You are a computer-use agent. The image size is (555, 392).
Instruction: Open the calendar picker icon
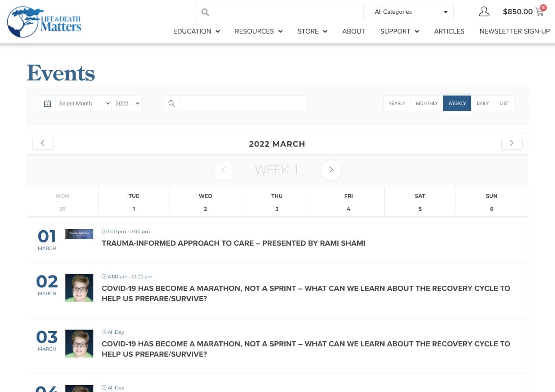tap(47, 103)
